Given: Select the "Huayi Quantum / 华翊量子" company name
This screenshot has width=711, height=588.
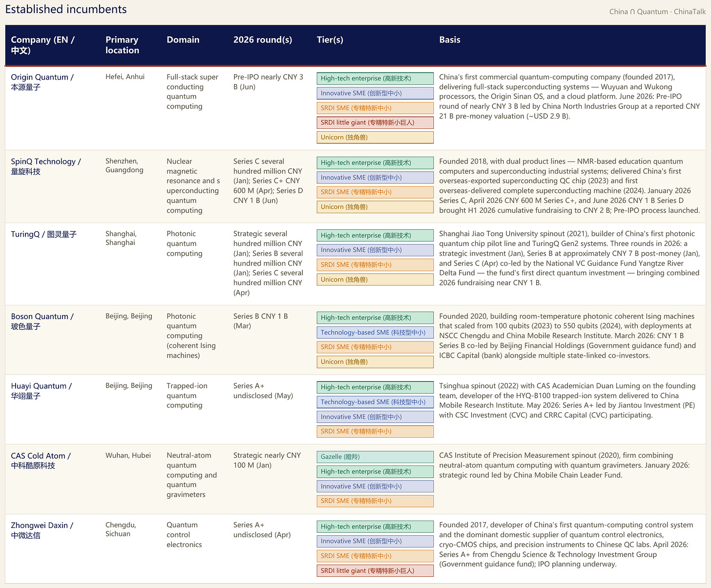Looking at the screenshot, I should pyautogui.click(x=42, y=391).
